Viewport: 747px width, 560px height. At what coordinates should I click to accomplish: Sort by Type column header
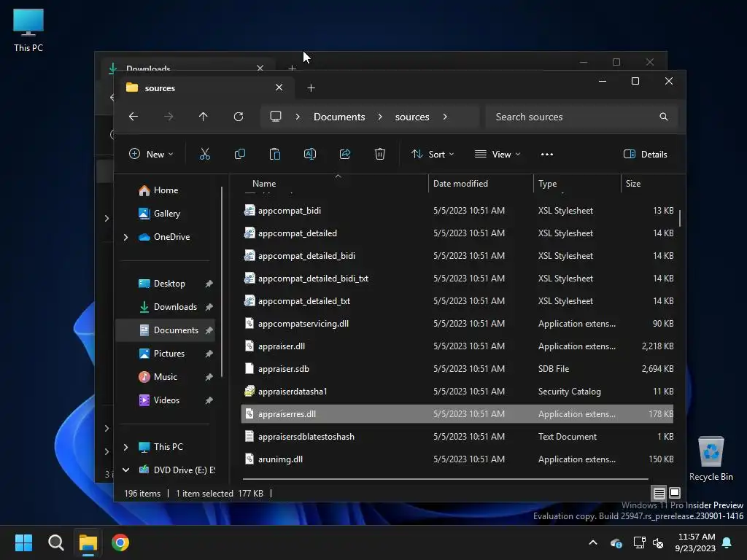(x=578, y=183)
